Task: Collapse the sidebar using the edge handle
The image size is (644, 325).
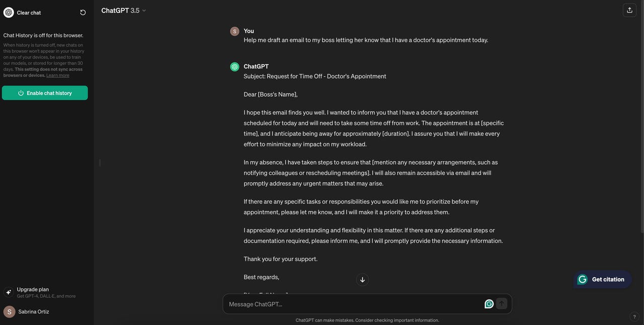Action: pos(100,162)
